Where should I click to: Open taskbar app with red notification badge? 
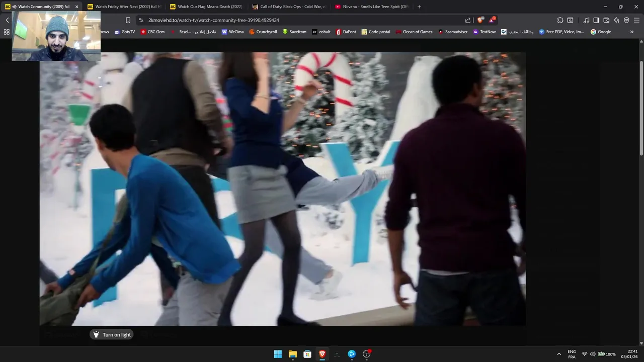(367, 354)
